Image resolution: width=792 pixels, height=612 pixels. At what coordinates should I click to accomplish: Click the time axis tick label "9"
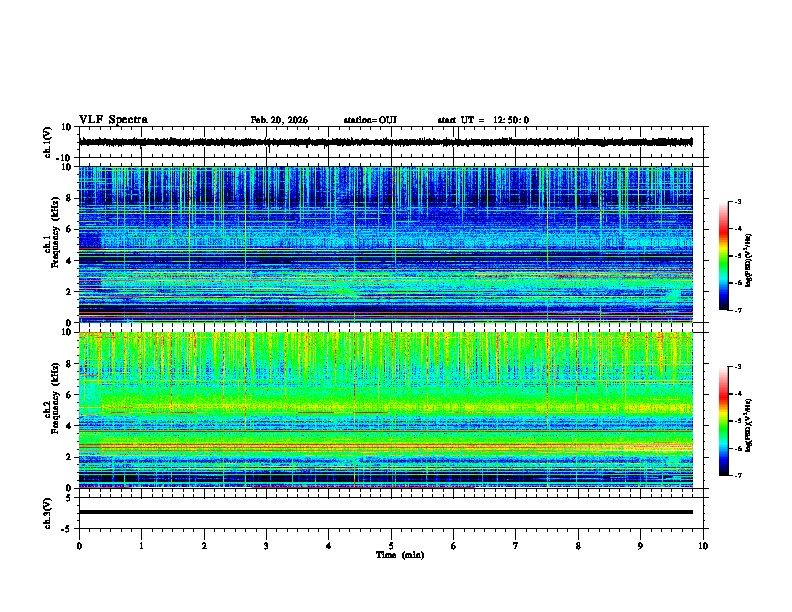coord(640,546)
